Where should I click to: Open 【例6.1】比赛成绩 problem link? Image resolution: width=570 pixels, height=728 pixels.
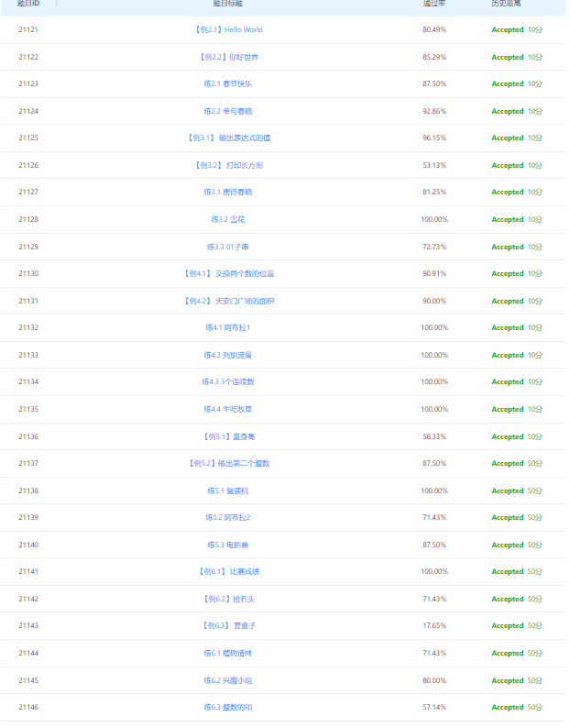228,571
